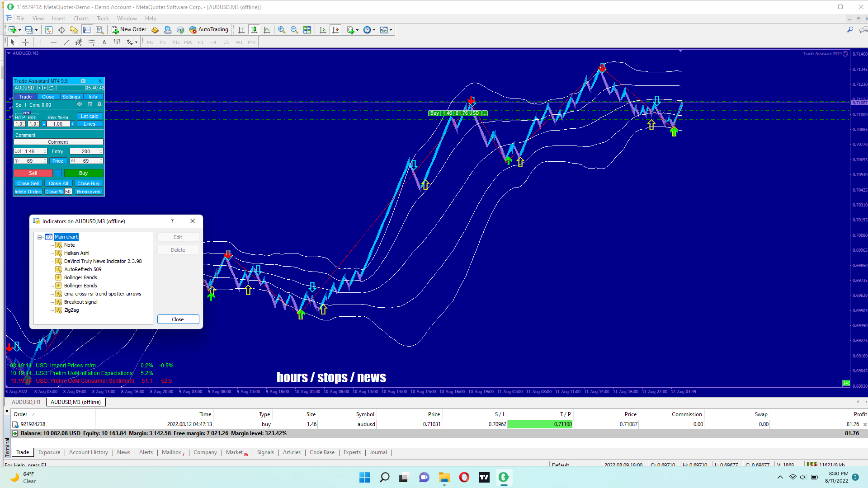Click the Crosshair cursor tool
This screenshot has height=488, width=868.
coord(26,42)
